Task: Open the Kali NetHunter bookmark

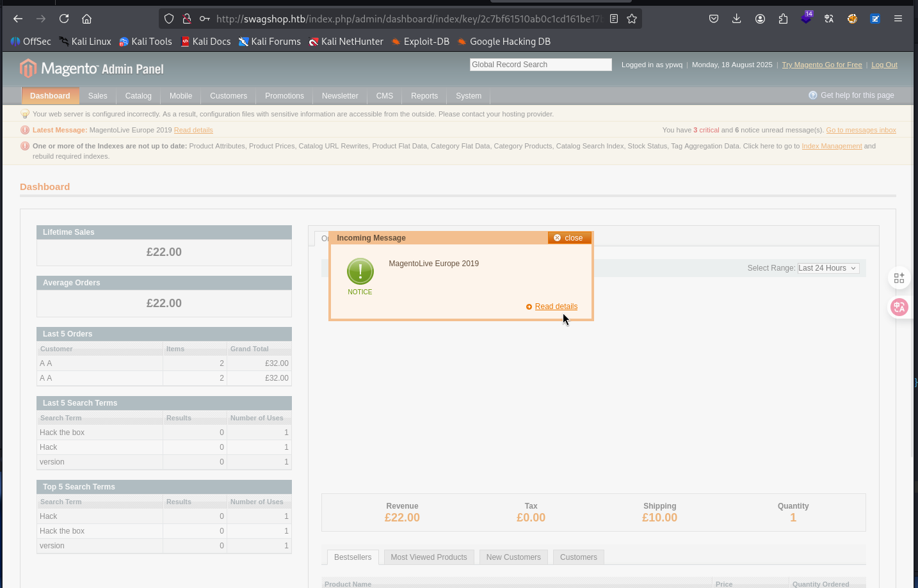Action: (x=346, y=42)
